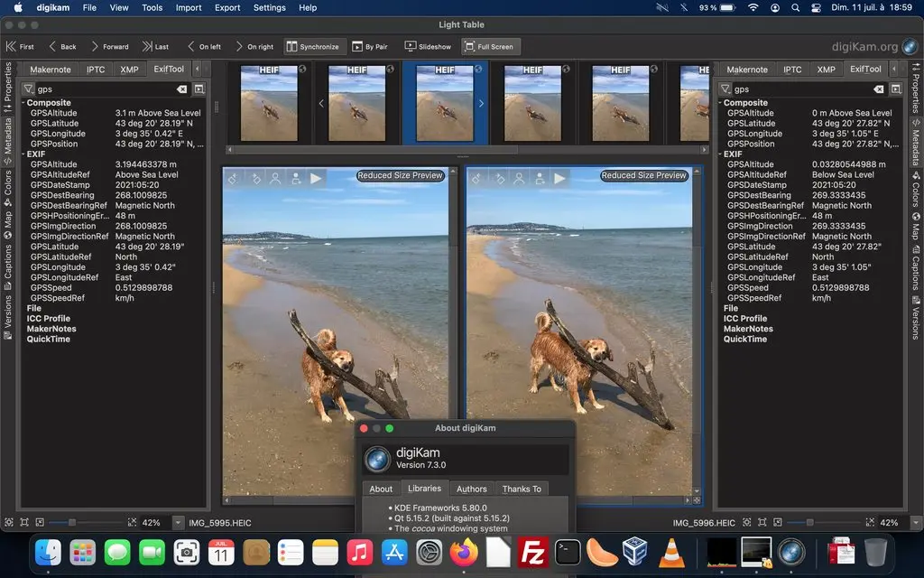Image resolution: width=924 pixels, height=578 pixels.
Task: Select the By Pair toolbar icon
Action: 373,46
